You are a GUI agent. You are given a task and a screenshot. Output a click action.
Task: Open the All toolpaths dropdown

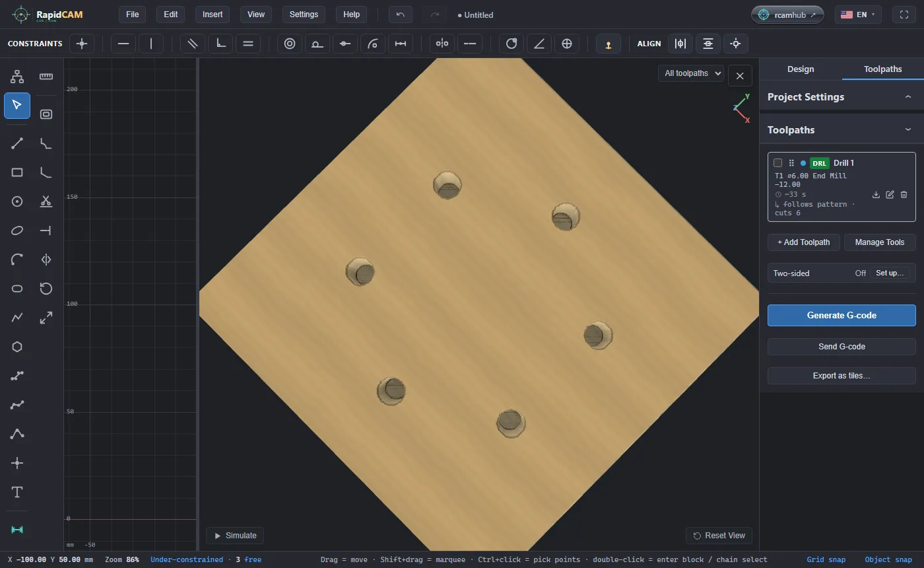pos(691,73)
